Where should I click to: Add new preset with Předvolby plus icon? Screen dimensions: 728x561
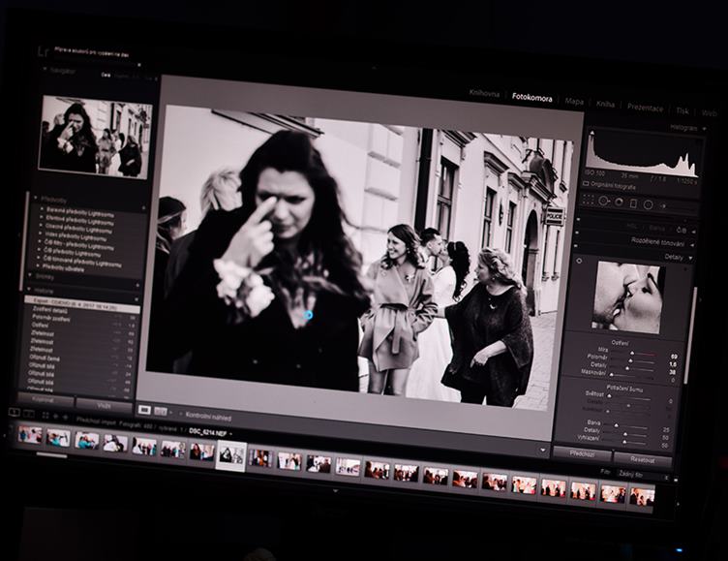(143, 207)
